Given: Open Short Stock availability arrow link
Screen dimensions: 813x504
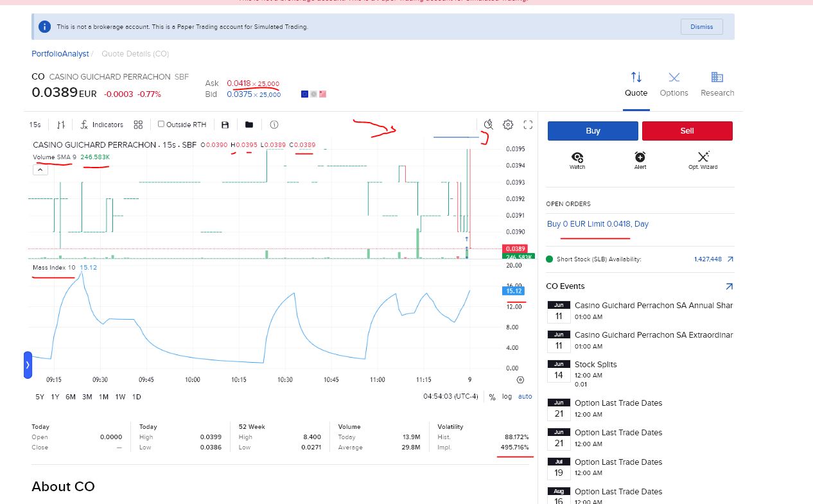Looking at the screenshot, I should coord(730,259).
